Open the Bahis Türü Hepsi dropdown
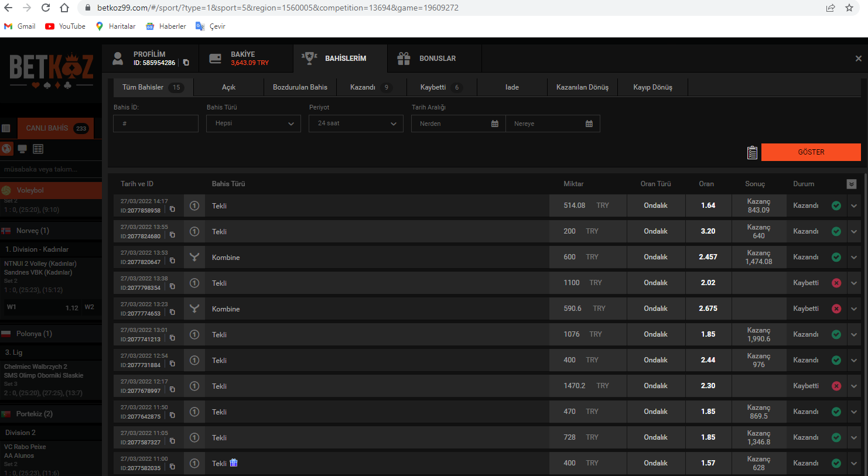Image resolution: width=868 pixels, height=476 pixels. click(254, 124)
